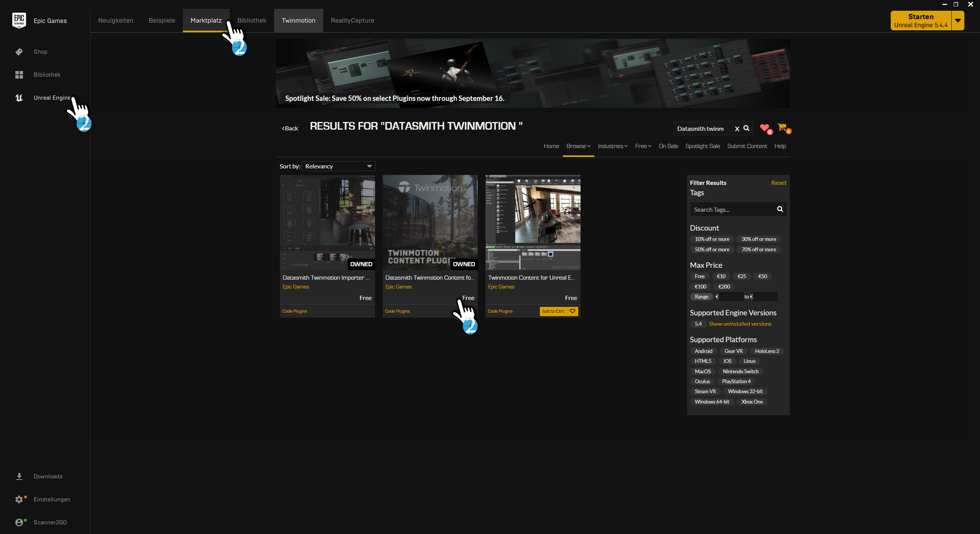Expand the Free menu dropdown
This screenshot has width=980, height=534.
tap(643, 146)
